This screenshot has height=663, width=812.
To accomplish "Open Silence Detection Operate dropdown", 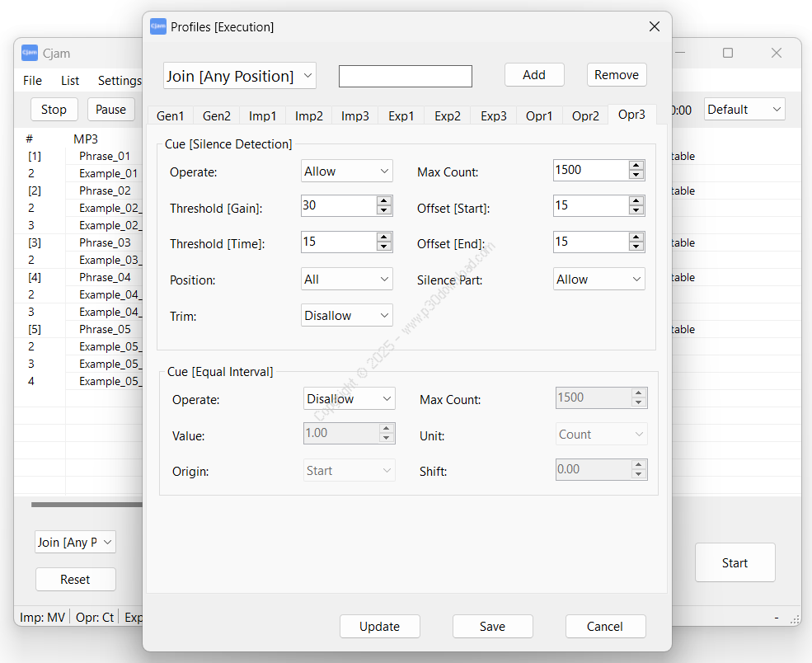I will coord(346,172).
